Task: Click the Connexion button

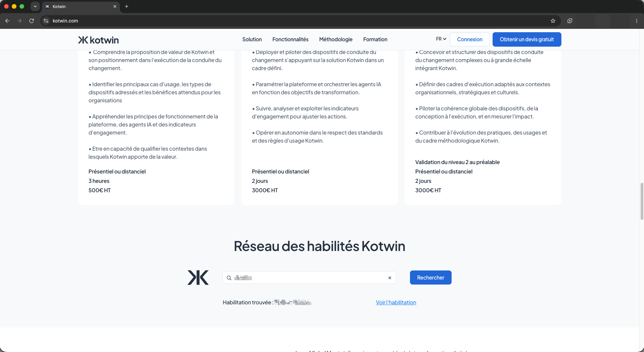Action: (x=469, y=39)
